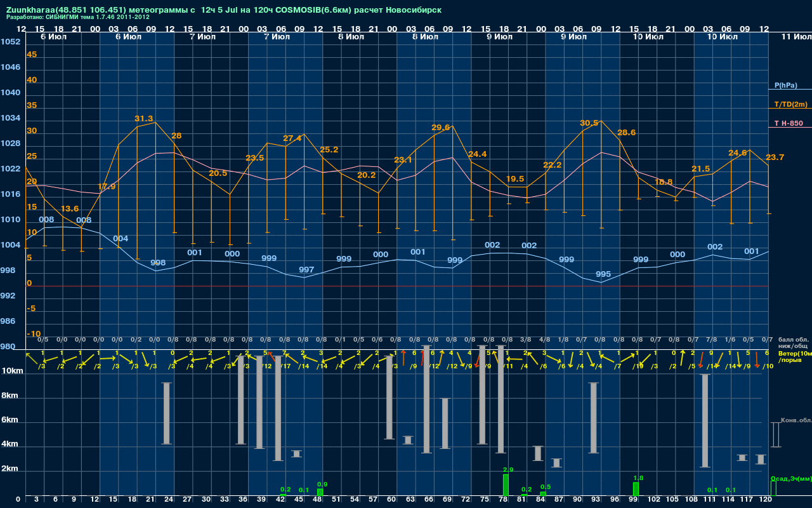Click the 004 pressure label
812x508 pixels.
pos(121,239)
